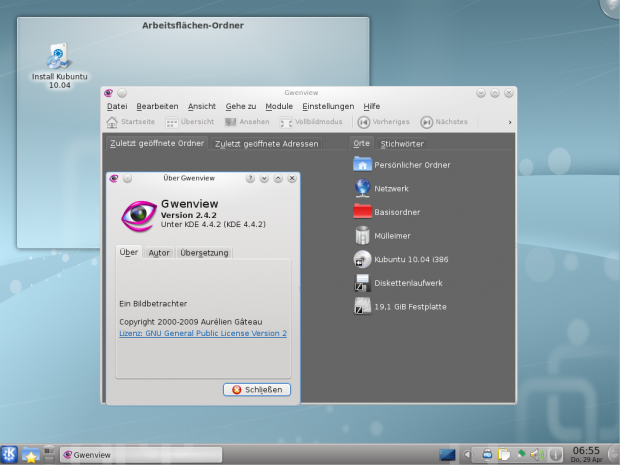
Task: Click the 'Ein Bildbetrachter' description text
Action: tap(153, 304)
